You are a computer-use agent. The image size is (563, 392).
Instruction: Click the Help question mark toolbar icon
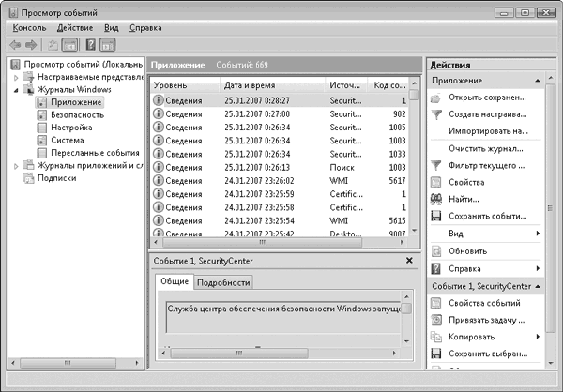[x=91, y=44]
